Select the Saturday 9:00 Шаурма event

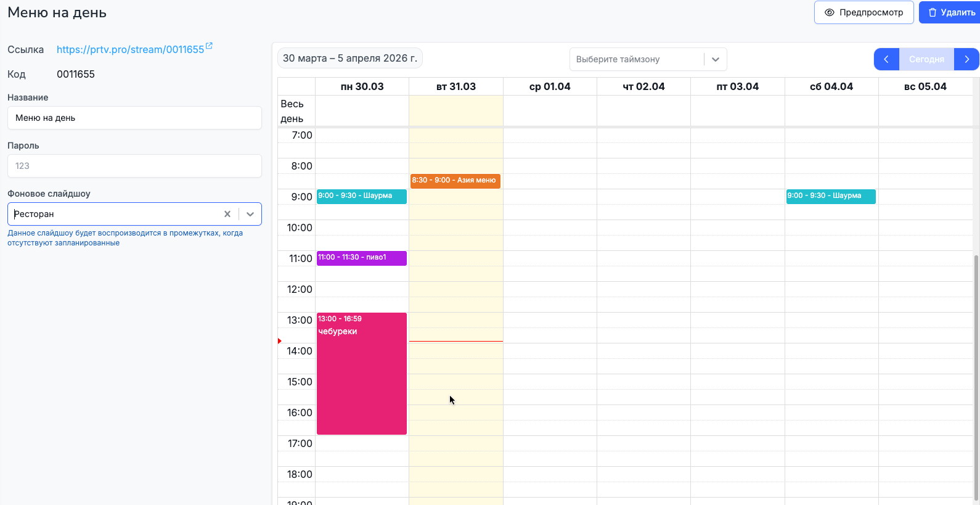click(830, 196)
